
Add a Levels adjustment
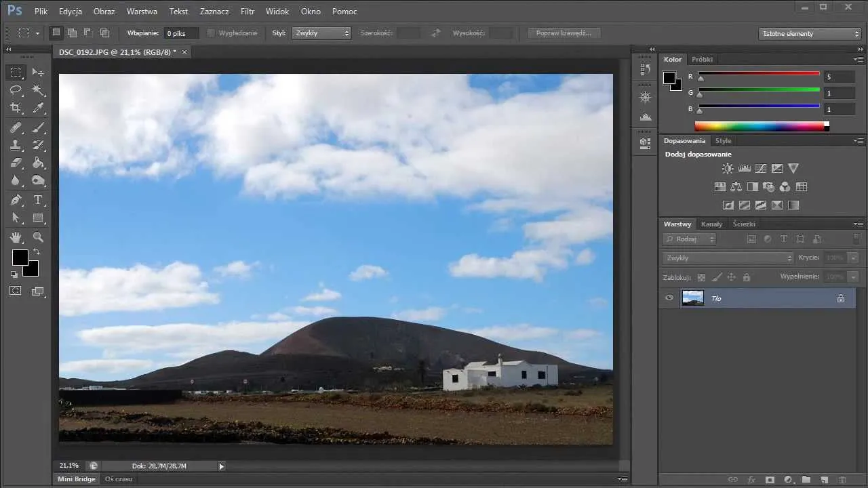click(x=745, y=168)
